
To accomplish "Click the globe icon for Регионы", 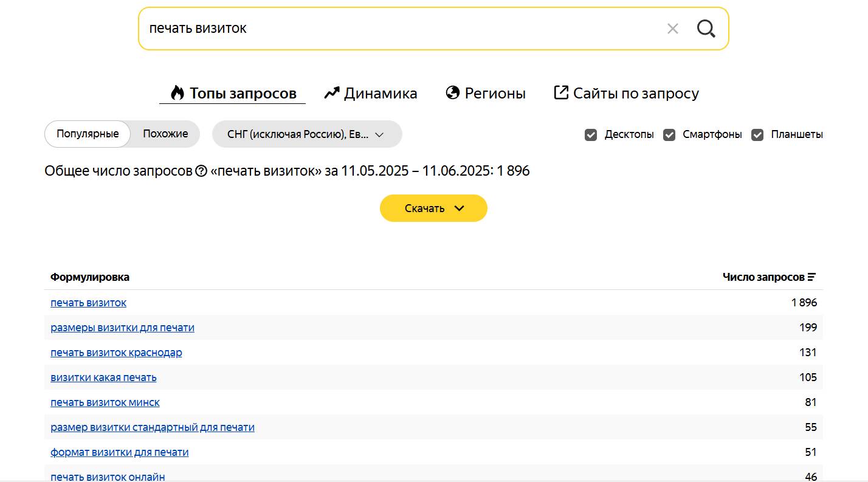I will point(452,93).
